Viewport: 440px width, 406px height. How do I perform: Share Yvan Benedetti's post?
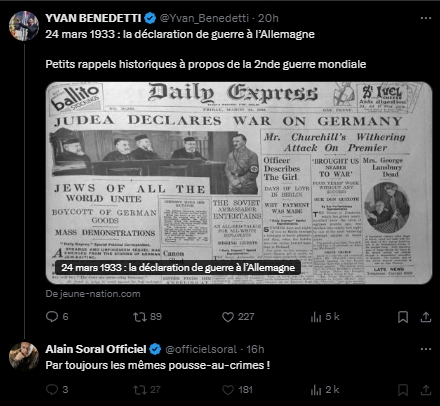(x=426, y=317)
